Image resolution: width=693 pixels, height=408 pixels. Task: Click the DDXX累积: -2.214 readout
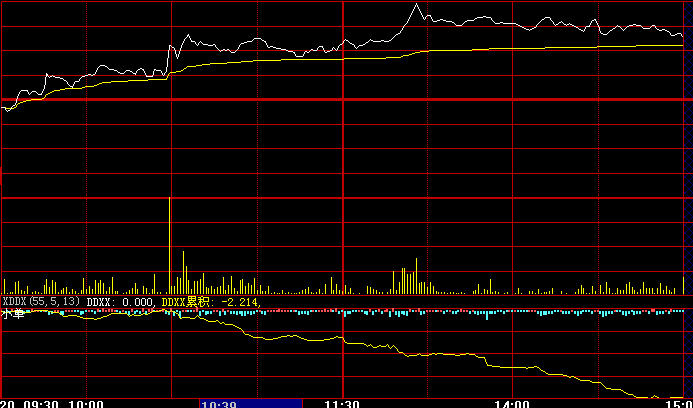(212, 302)
